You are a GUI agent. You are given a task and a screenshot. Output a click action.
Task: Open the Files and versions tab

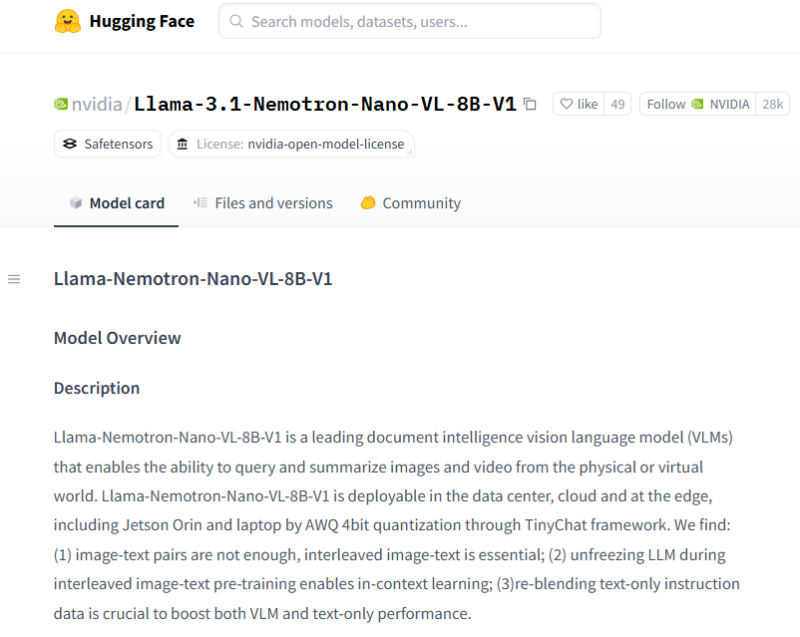pos(263,203)
